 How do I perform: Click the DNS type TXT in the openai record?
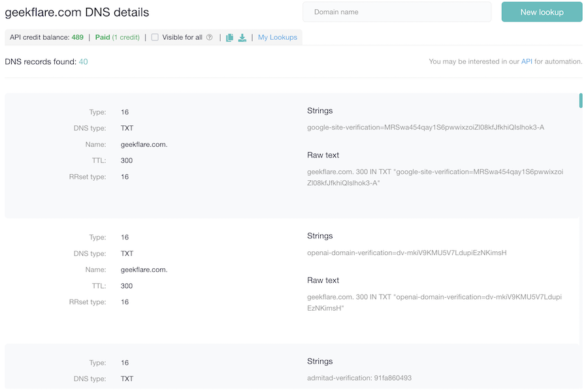point(127,253)
